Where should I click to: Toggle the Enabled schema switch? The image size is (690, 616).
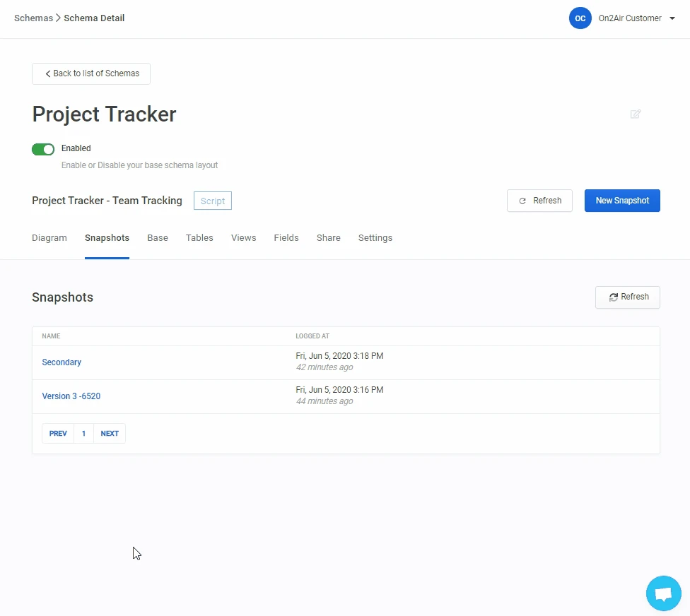pos(43,149)
